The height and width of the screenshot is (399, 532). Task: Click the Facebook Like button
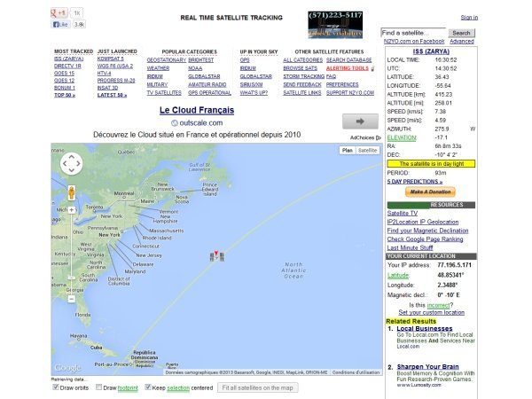tap(60, 25)
